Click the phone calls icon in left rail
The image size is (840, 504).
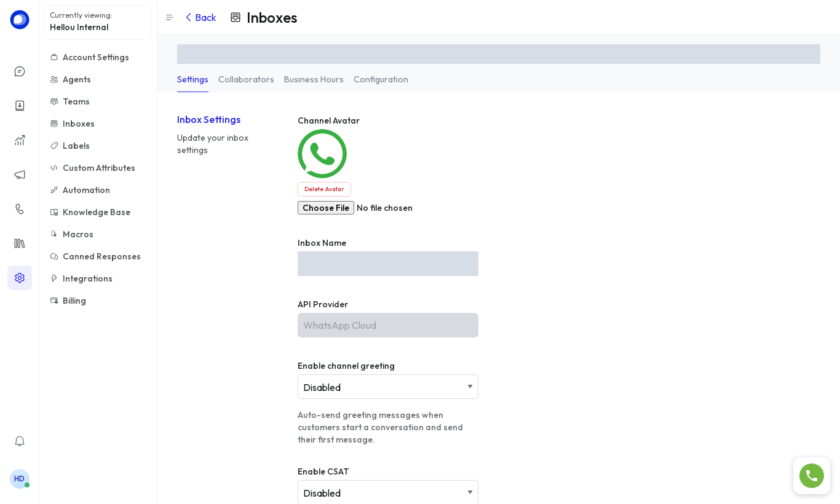pyautogui.click(x=20, y=209)
